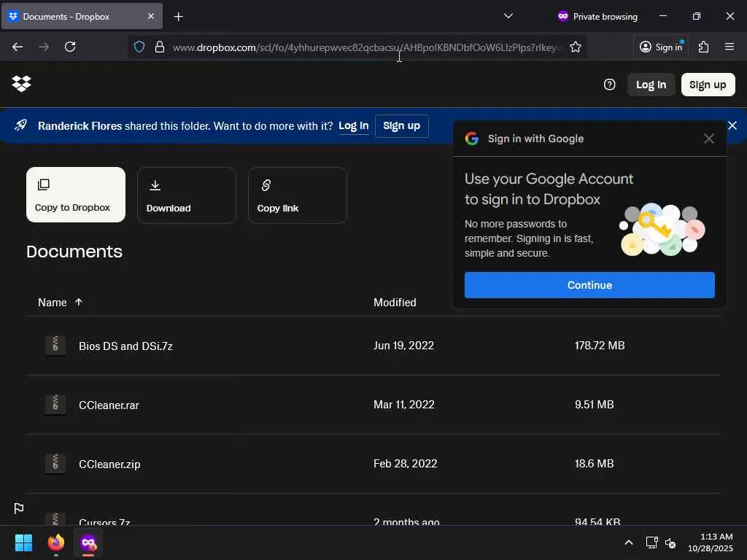Click the flag report icon
The width and height of the screenshot is (747, 560).
[x=18, y=508]
